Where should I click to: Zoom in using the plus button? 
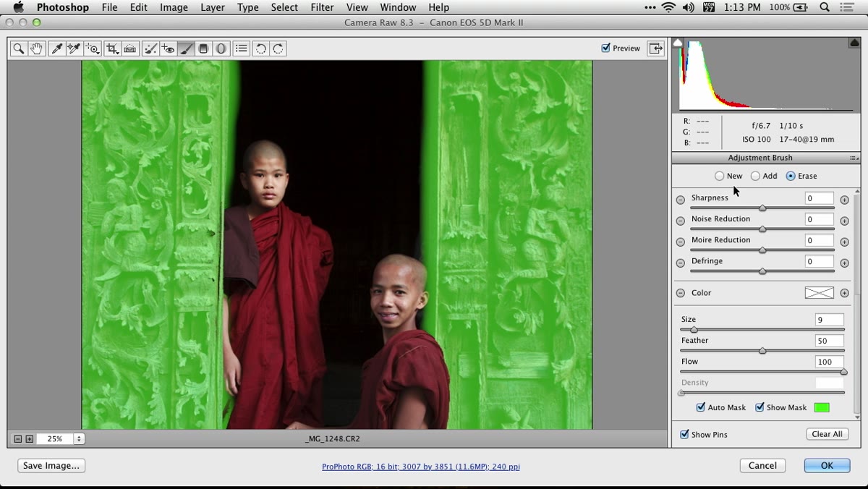(29, 439)
